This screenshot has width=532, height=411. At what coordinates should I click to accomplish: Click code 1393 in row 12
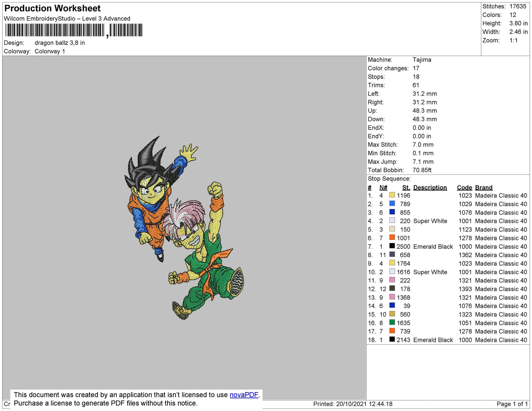tap(465, 289)
